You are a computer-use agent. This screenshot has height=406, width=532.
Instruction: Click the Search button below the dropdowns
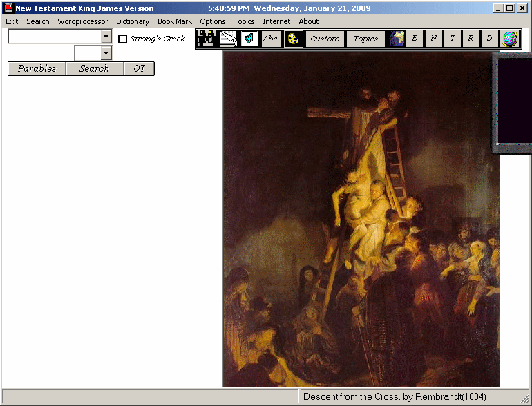pyautogui.click(x=95, y=68)
